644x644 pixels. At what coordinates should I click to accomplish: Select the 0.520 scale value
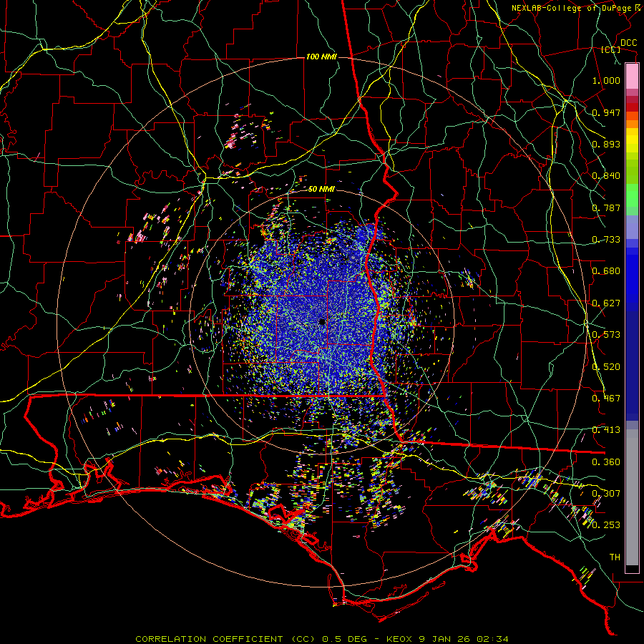point(606,367)
